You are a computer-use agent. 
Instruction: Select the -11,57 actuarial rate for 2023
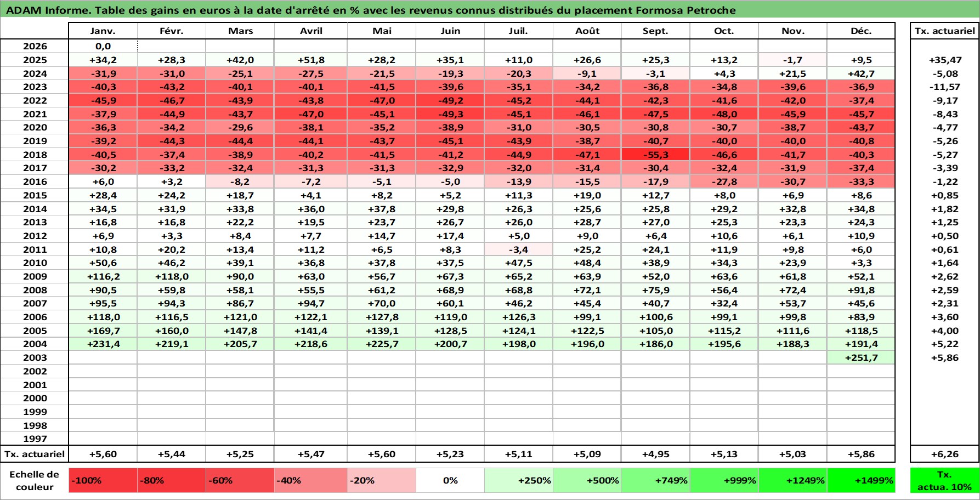coord(945,87)
